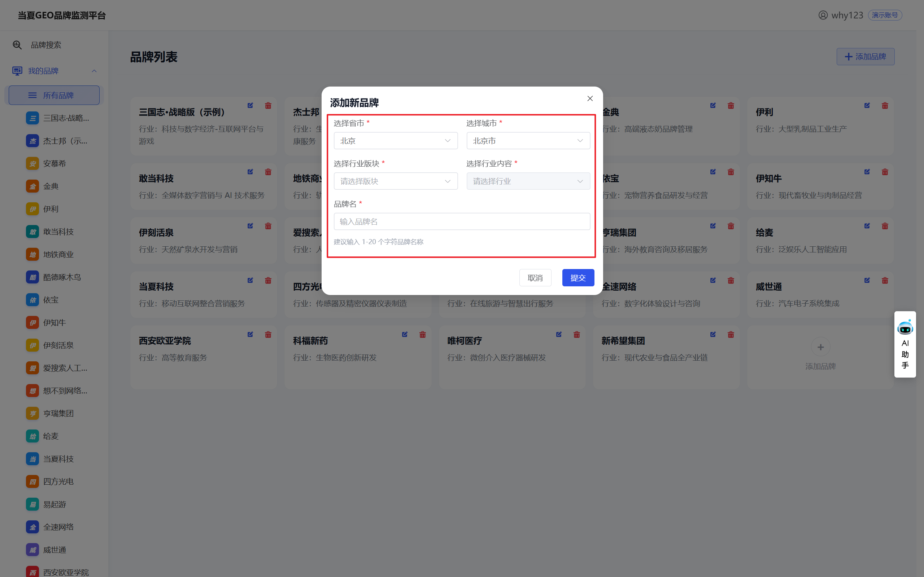This screenshot has height=577, width=924.
Task: Collapse the 我的品牌 sidebar section
Action: (x=94, y=71)
